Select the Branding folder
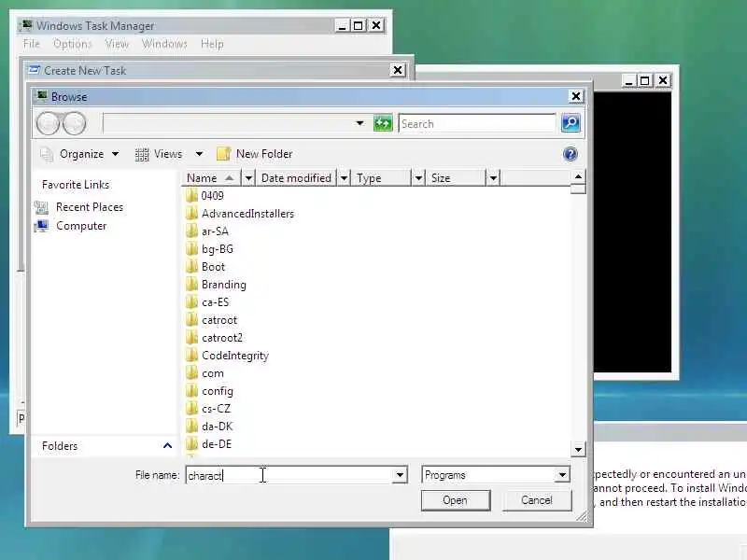This screenshot has height=560, width=747. click(217, 285)
